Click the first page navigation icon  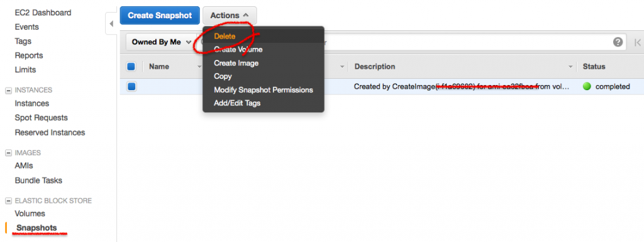click(638, 42)
